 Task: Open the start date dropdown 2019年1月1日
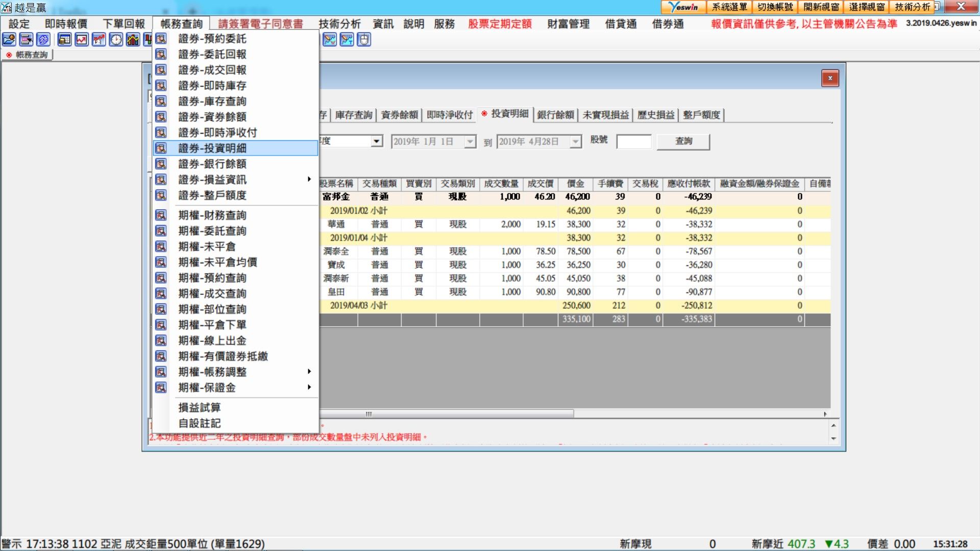(470, 142)
